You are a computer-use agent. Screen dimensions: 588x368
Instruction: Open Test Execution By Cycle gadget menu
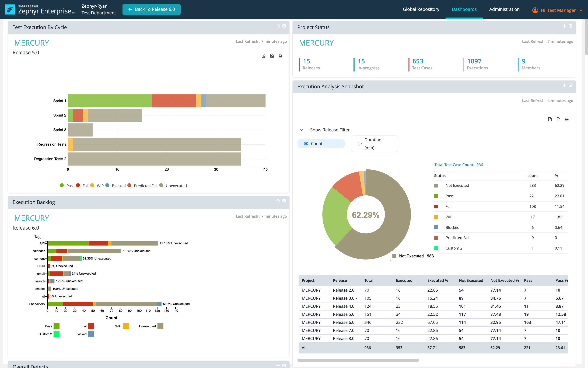pyautogui.click(x=284, y=26)
